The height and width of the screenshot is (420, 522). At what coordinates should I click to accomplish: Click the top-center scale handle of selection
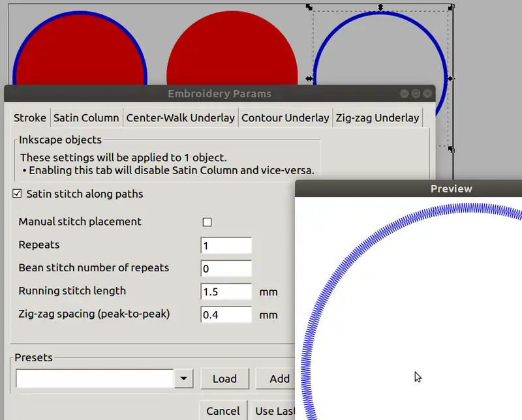(381, 8)
